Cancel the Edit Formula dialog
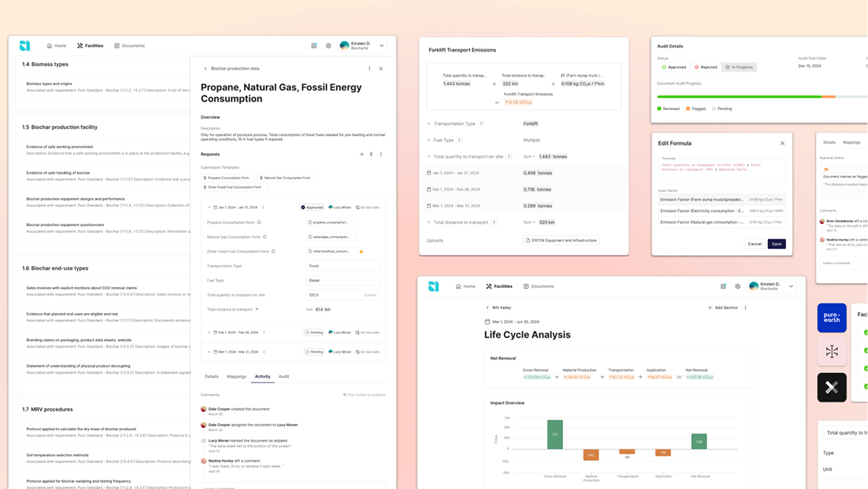Screen dimensions: 868x489 click(755, 243)
